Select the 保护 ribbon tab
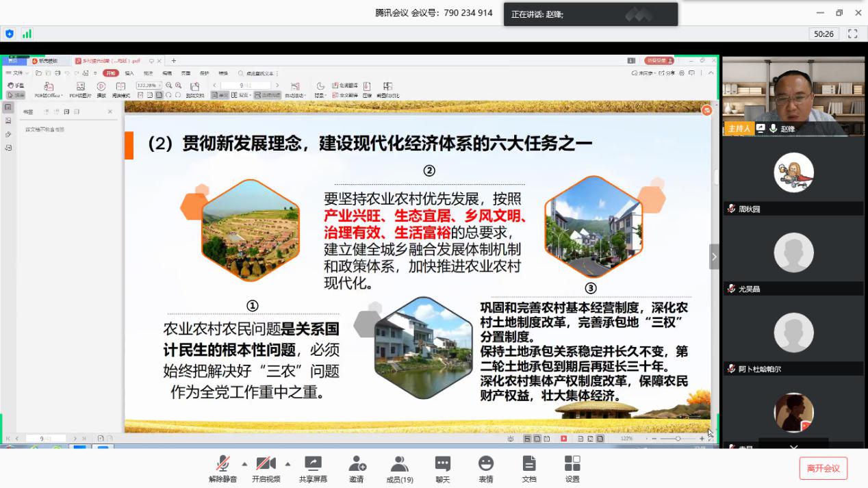868x488 pixels. [204, 73]
